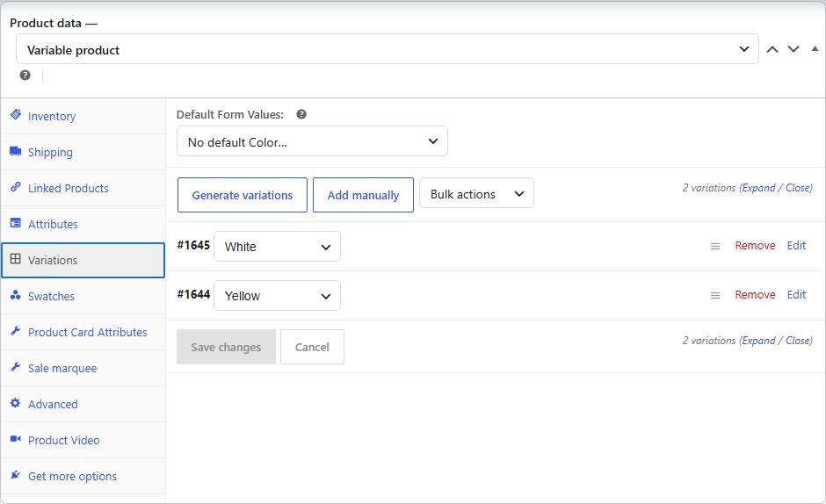The height and width of the screenshot is (504, 826).
Task: Open the Inventory tab
Action: [83, 116]
